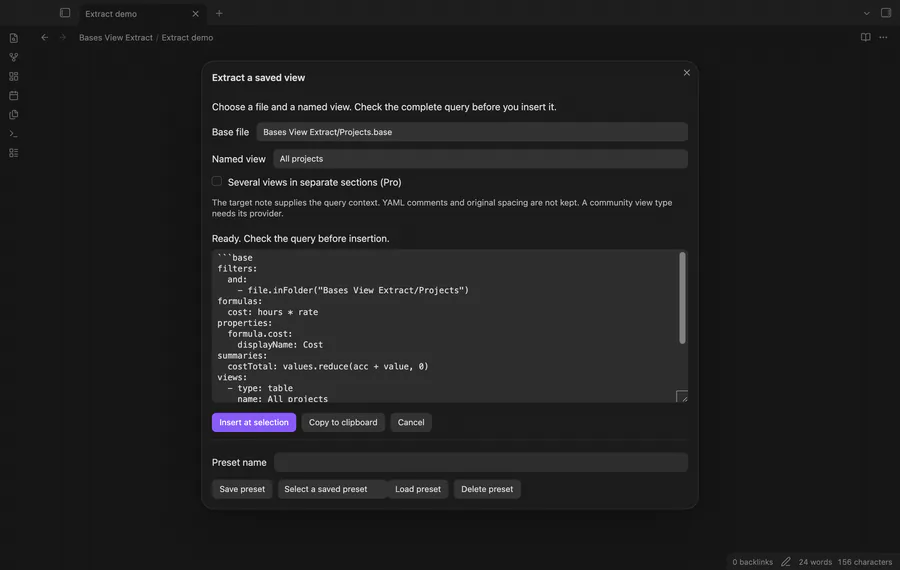Close the Extract demo tab

coord(195,14)
